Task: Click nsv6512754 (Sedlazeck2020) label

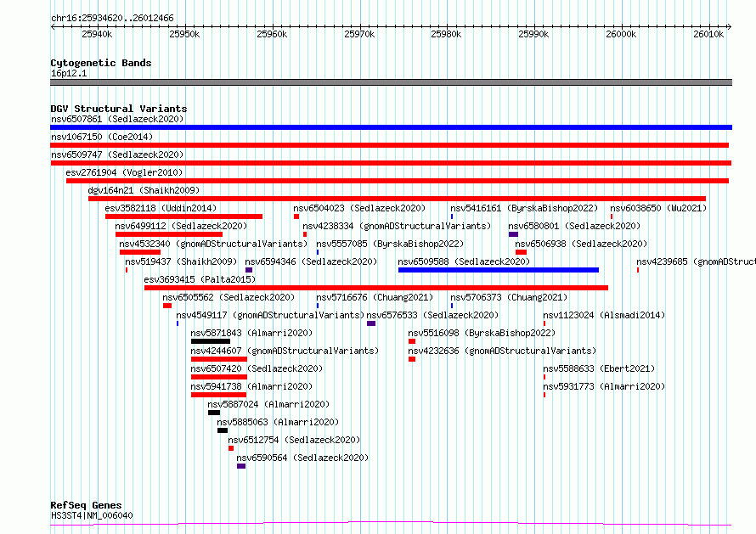Action: click(x=294, y=440)
